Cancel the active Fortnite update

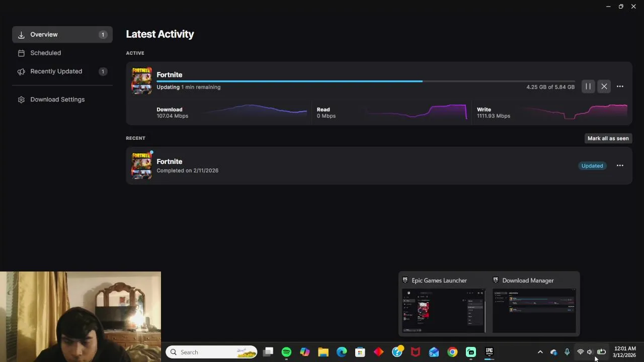point(604,86)
